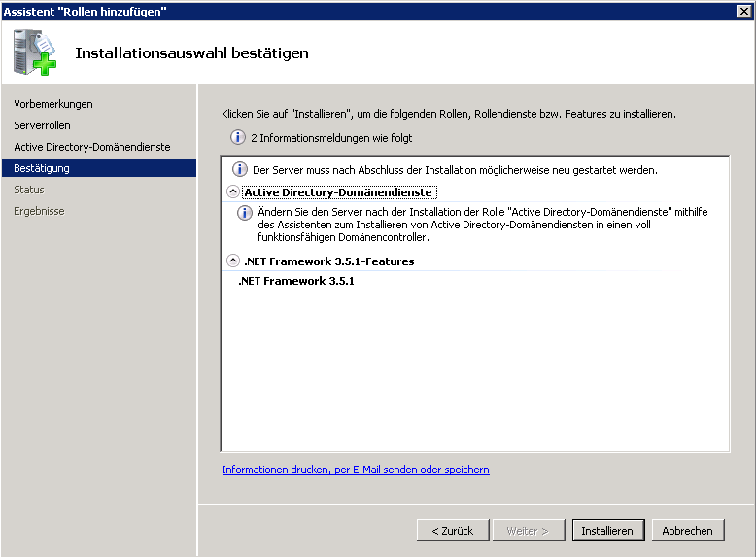Select Vorbemerkungen in the sidebar
This screenshot has height=557, width=756.
coord(53,104)
